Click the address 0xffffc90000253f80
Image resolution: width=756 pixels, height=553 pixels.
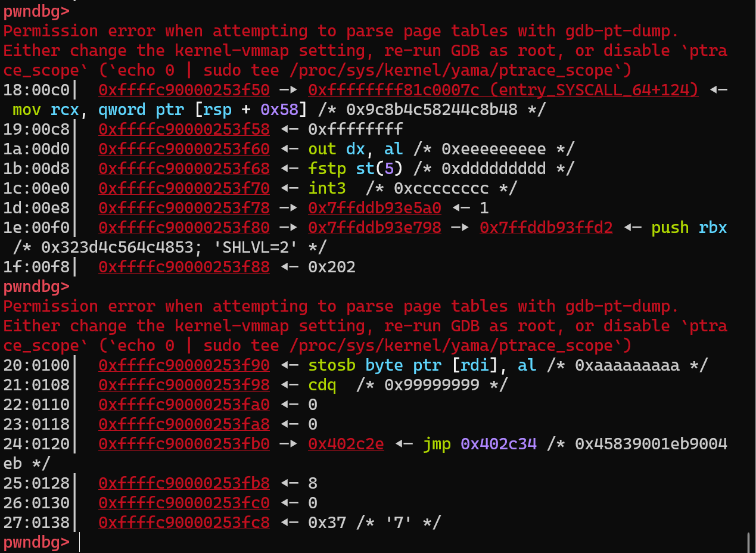[183, 228]
